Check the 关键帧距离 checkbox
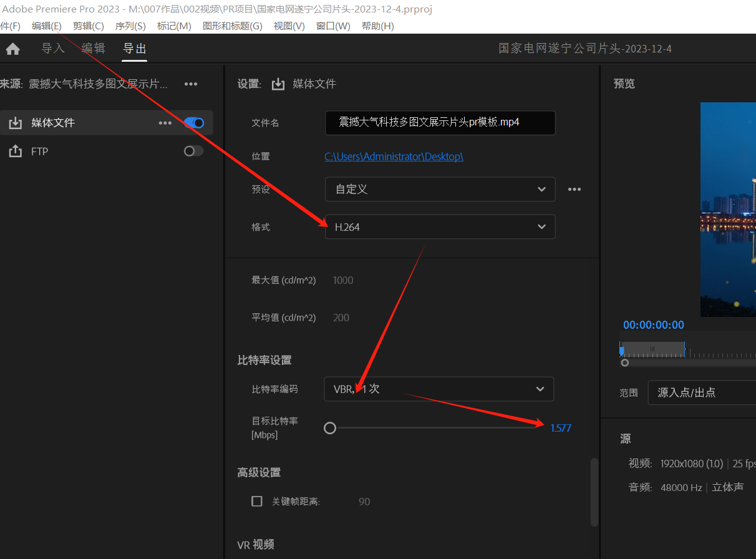 pyautogui.click(x=257, y=501)
